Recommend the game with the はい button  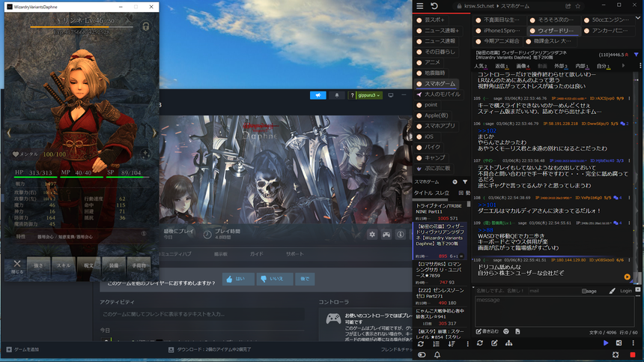pos(238,279)
